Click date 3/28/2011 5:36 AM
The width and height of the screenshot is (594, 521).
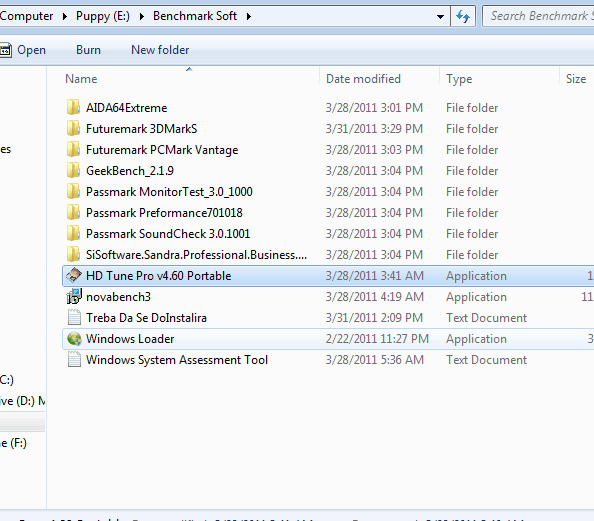(374, 360)
